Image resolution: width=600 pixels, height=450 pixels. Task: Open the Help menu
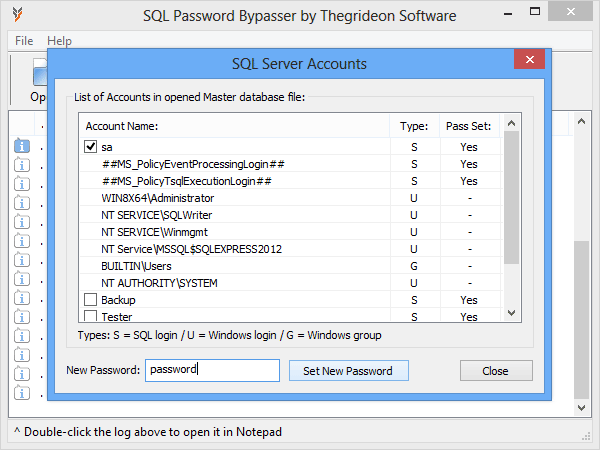point(59,41)
